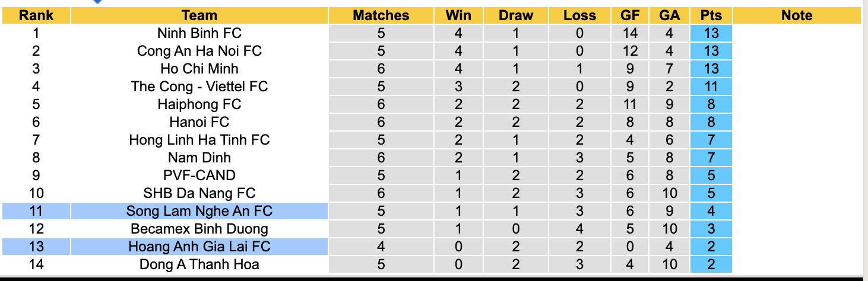Open the Cong An Ha Noi FC team
The width and height of the screenshot is (868, 281).
[199, 51]
